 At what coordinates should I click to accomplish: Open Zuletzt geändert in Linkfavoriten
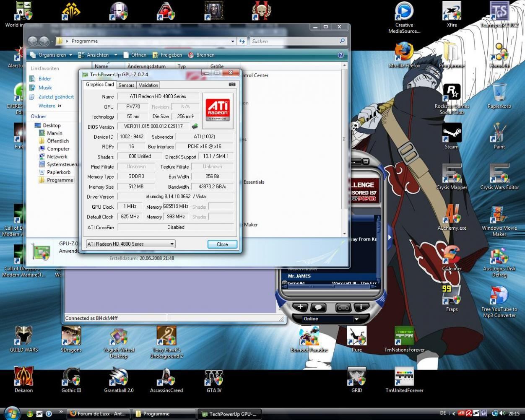(52, 97)
